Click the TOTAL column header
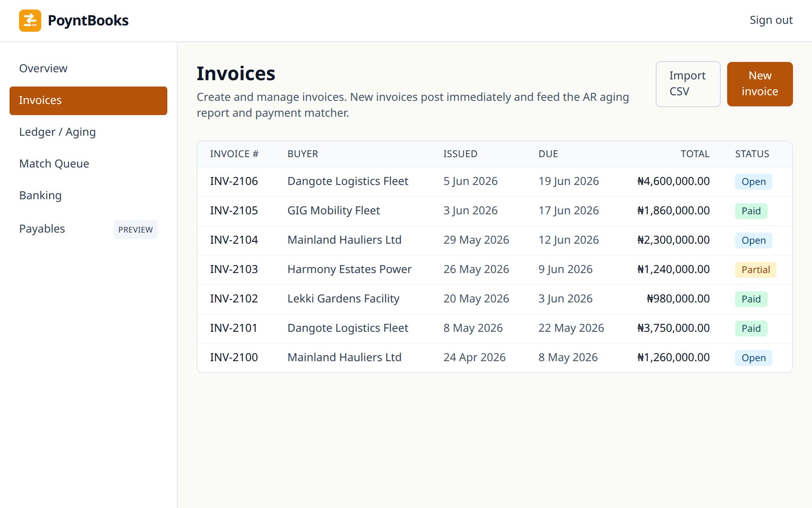 click(x=695, y=154)
